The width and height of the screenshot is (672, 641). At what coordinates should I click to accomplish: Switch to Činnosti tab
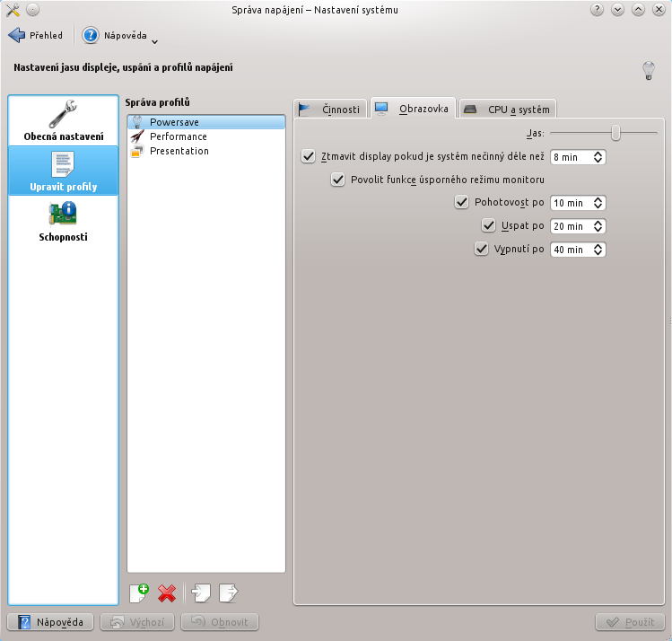point(330,109)
